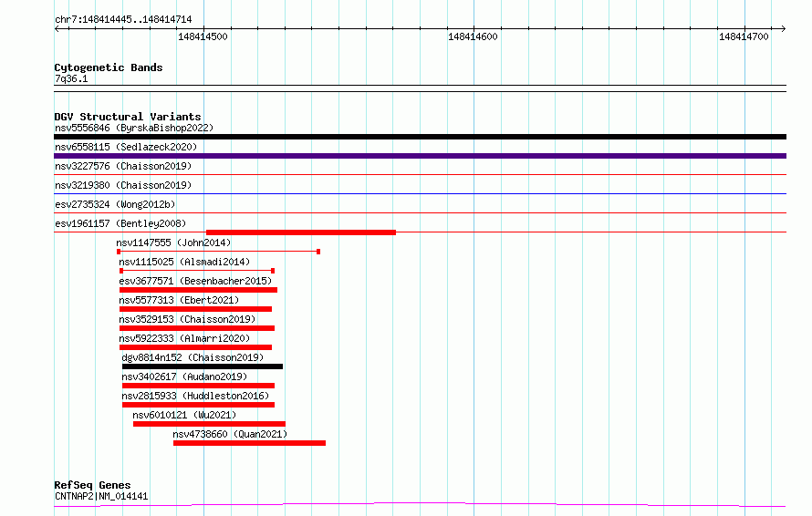Click the Cytogenetic Bands track heading
The width and height of the screenshot is (812, 516).
(x=109, y=67)
